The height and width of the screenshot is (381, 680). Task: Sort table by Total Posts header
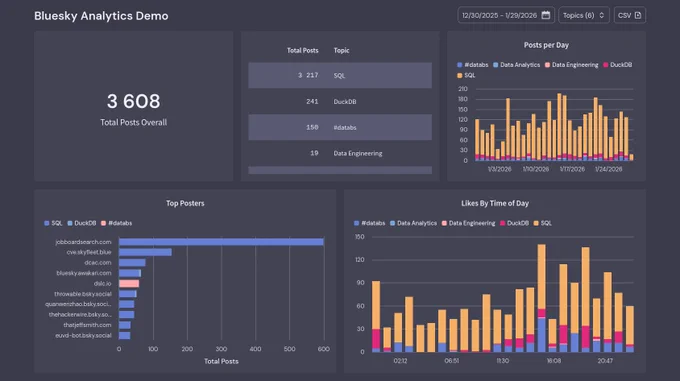[x=302, y=50]
